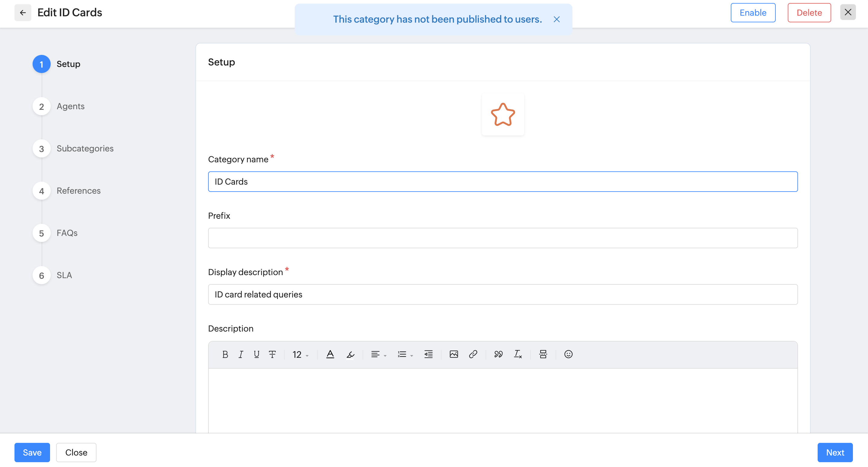Insert an image into description
The width and height of the screenshot is (868, 467).
[x=454, y=354]
